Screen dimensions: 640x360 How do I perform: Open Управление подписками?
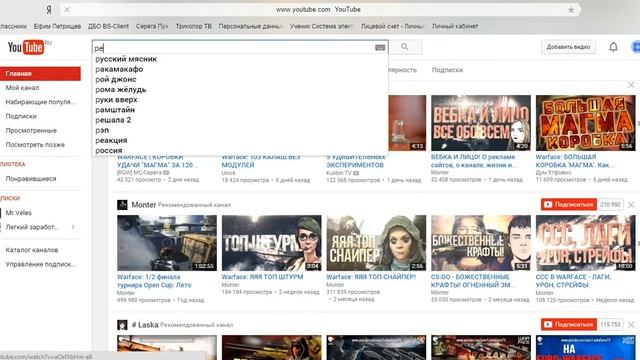tap(41, 264)
